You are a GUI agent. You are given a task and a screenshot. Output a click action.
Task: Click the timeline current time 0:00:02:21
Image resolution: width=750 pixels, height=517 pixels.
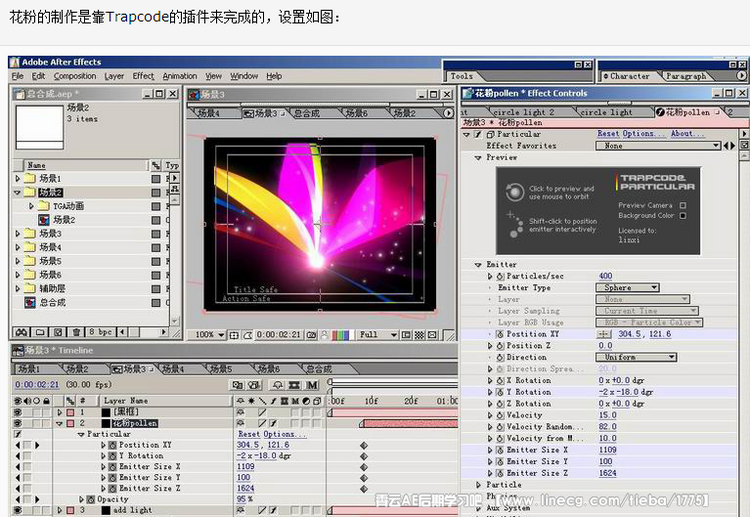37,385
